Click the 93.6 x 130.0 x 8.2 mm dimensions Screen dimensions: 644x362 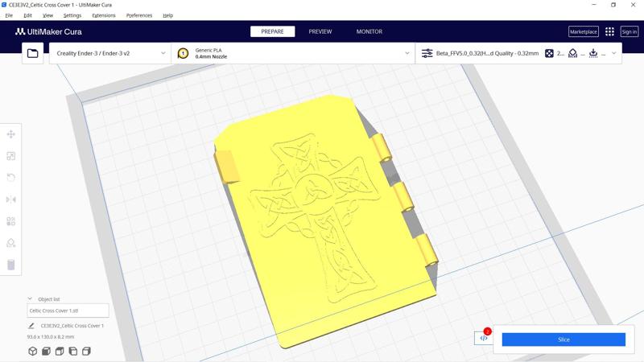pyautogui.click(x=51, y=336)
